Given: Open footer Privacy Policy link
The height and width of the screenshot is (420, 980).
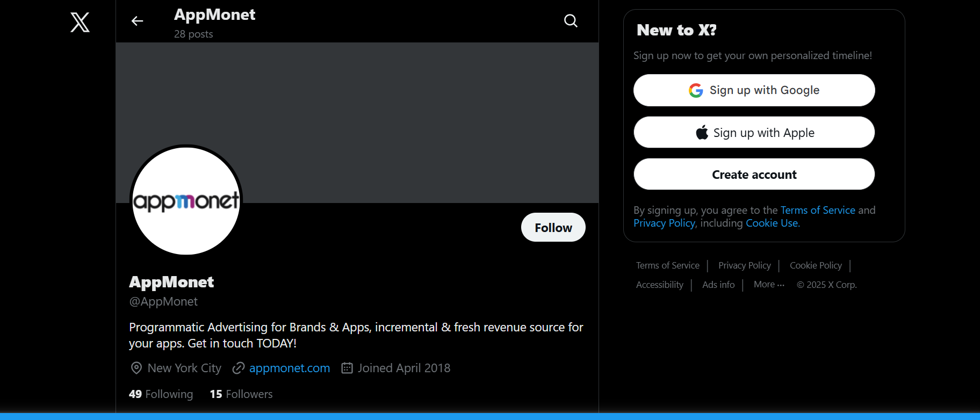Looking at the screenshot, I should click(x=745, y=265).
